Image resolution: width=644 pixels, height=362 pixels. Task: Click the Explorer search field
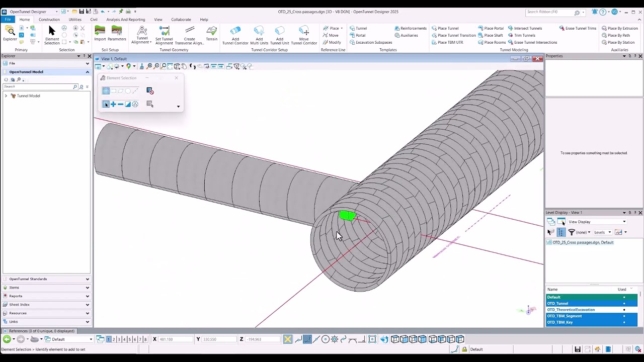[40, 87]
